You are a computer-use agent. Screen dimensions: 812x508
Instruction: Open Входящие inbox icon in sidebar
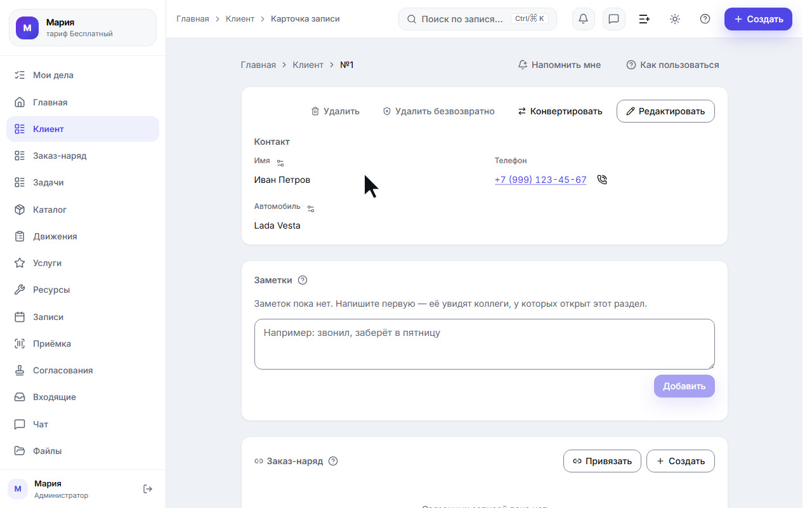tap(20, 397)
